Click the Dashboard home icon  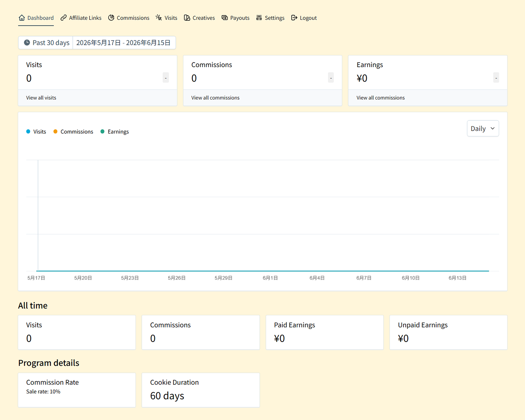pos(22,17)
